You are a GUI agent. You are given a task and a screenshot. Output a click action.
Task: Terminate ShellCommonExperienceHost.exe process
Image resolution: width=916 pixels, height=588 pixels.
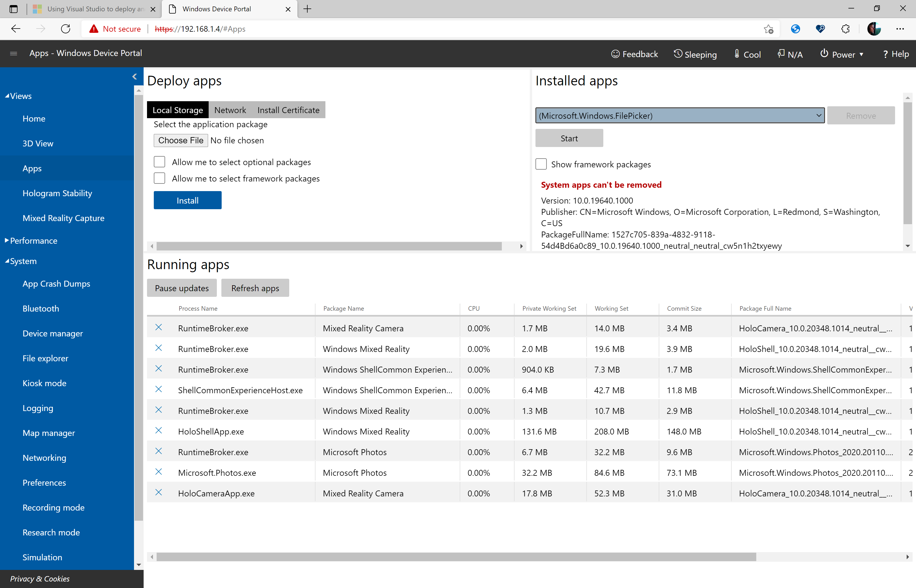click(158, 389)
